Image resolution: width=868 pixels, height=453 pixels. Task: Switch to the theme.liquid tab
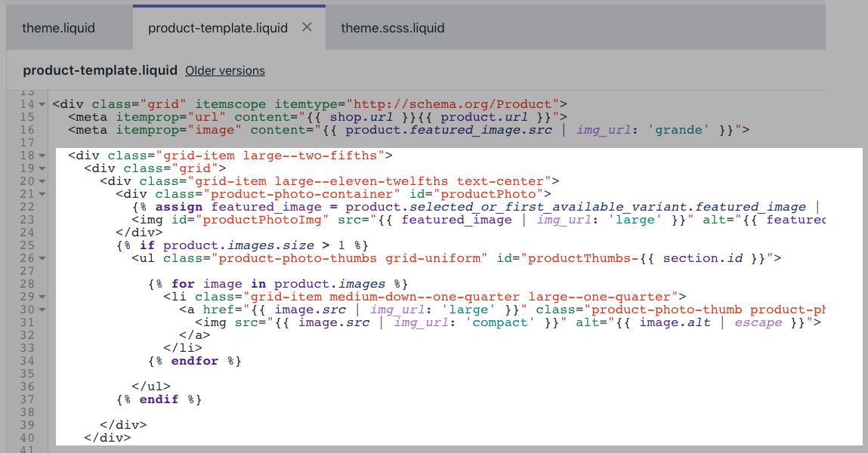[x=58, y=28]
